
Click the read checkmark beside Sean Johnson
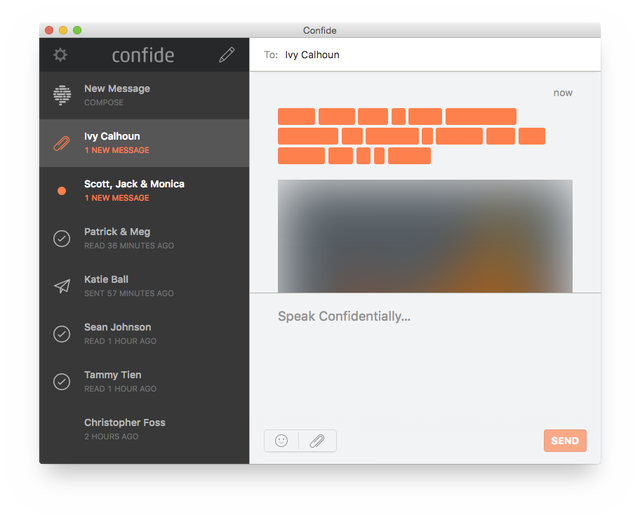[x=62, y=334]
